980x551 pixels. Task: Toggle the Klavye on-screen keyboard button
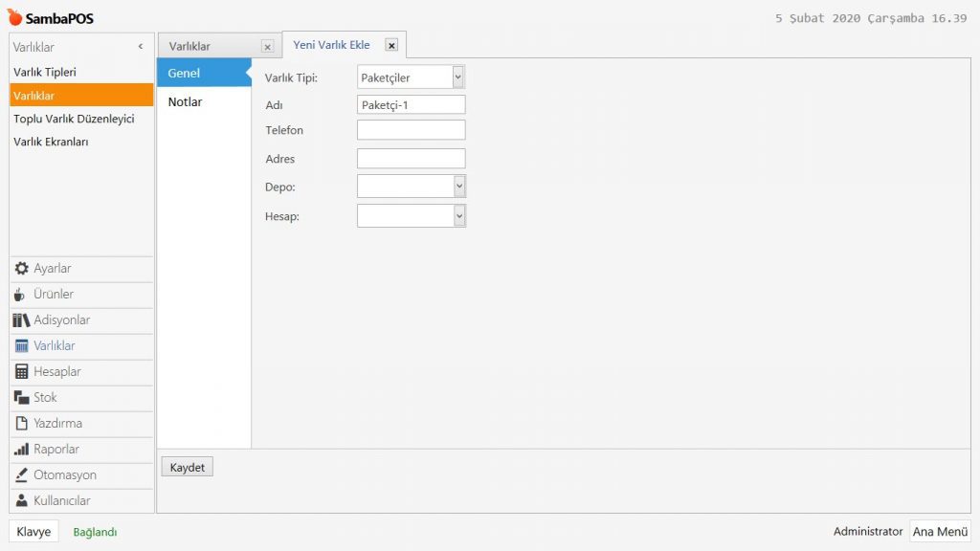click(x=33, y=532)
